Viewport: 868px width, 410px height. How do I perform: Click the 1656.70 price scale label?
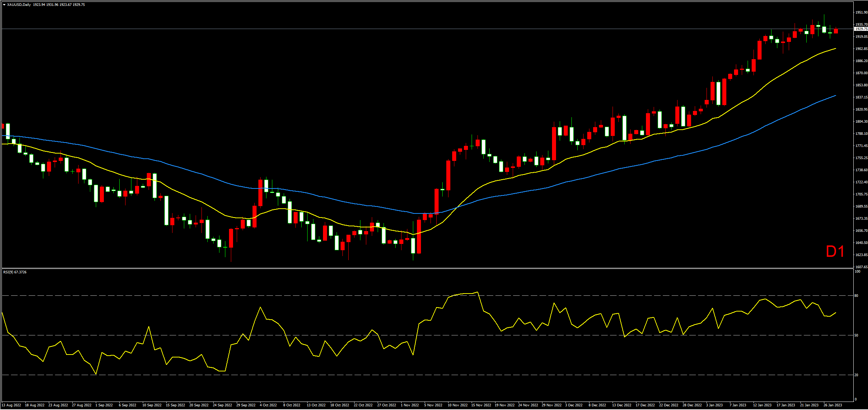861,231
